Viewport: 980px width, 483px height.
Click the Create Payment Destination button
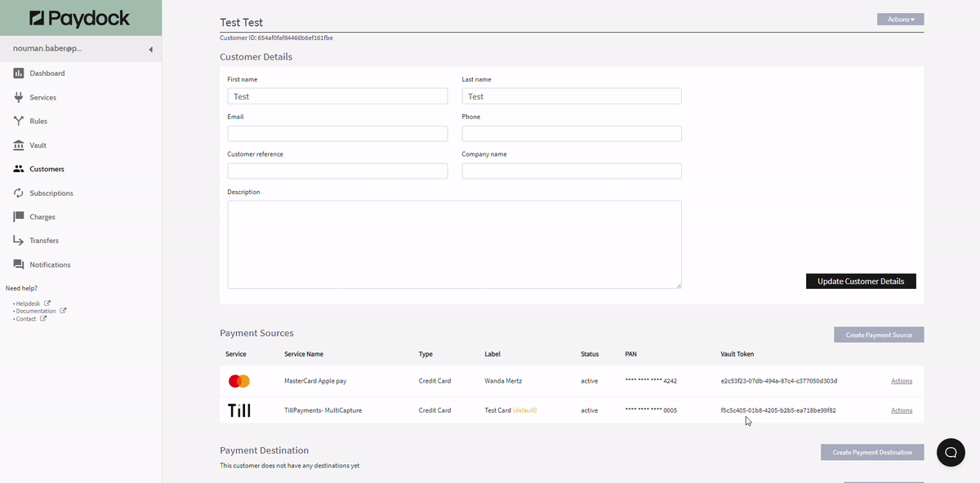[872, 452]
